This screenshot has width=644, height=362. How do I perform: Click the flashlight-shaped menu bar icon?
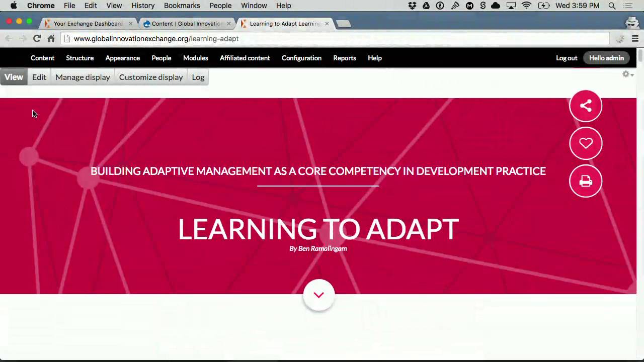455,6
